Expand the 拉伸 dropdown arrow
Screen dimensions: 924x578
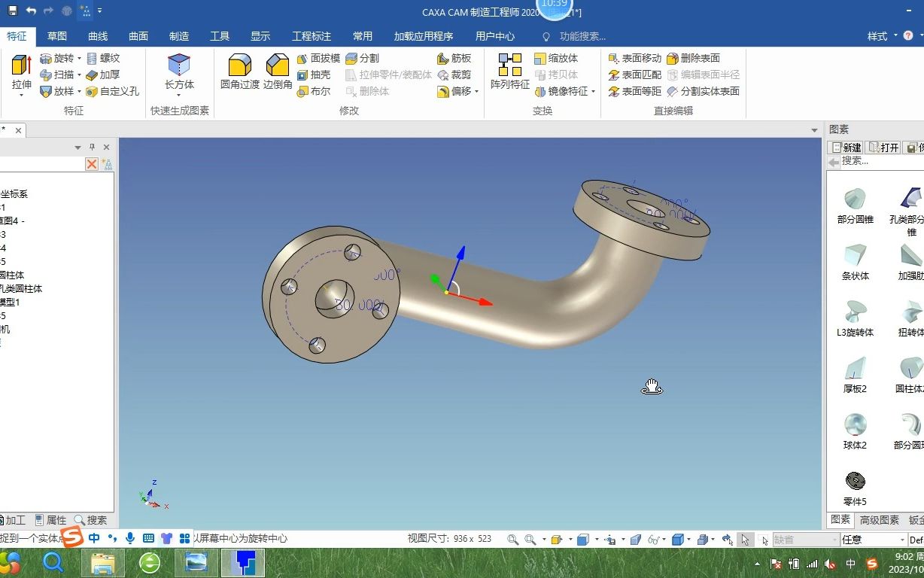(x=22, y=95)
